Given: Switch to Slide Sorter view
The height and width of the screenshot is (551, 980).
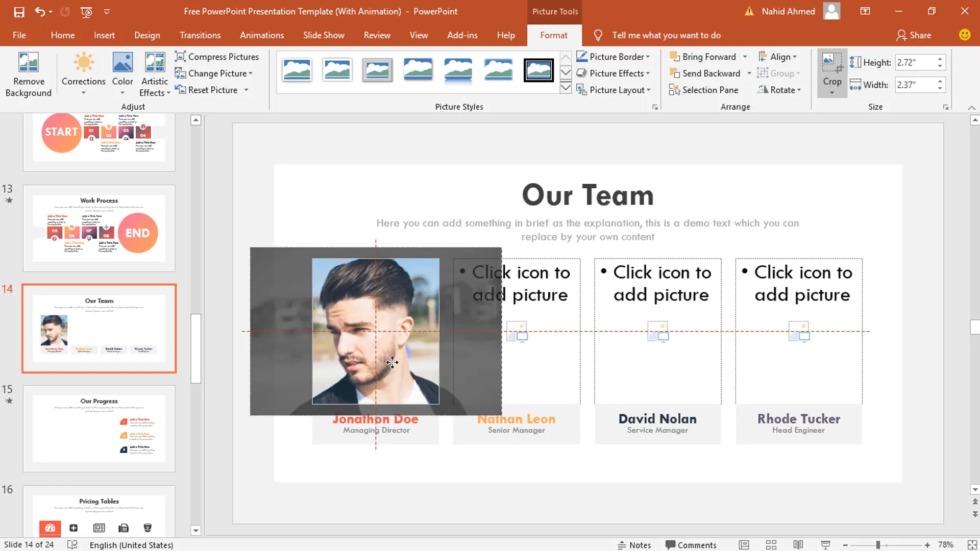Looking at the screenshot, I should 771,545.
